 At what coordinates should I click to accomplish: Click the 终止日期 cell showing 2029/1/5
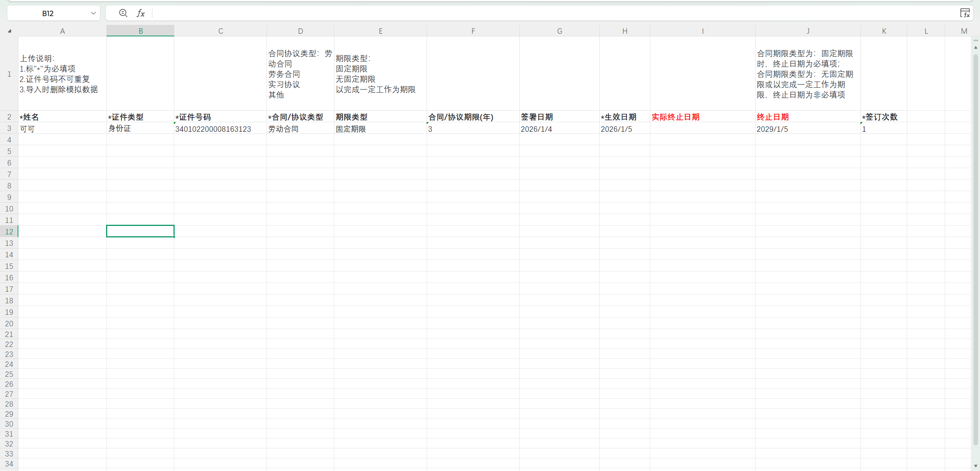pyautogui.click(x=808, y=129)
